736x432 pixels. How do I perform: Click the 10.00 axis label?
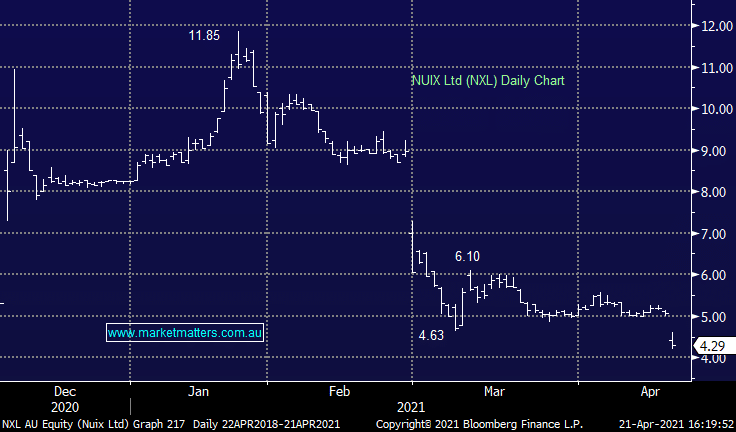point(717,109)
